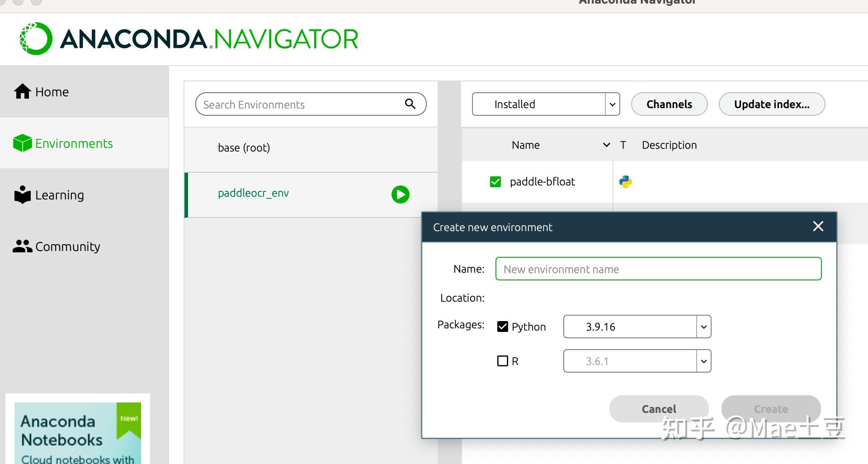Open the Home tab
This screenshot has height=464, width=868.
click(84, 92)
